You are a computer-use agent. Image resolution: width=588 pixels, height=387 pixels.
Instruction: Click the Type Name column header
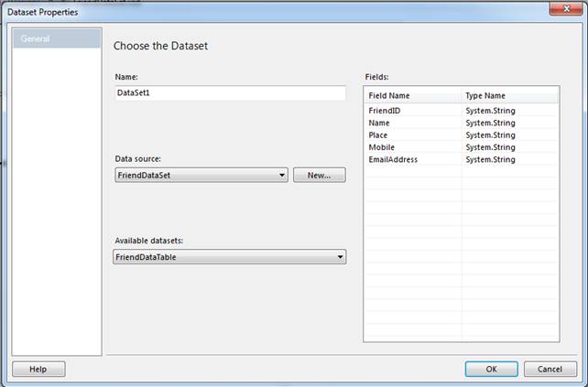508,95
